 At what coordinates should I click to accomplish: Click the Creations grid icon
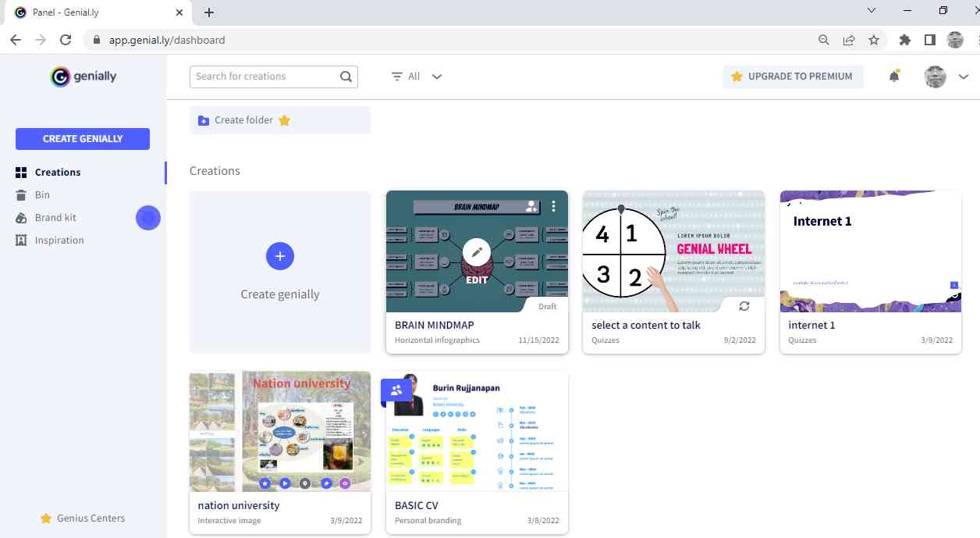21,173
